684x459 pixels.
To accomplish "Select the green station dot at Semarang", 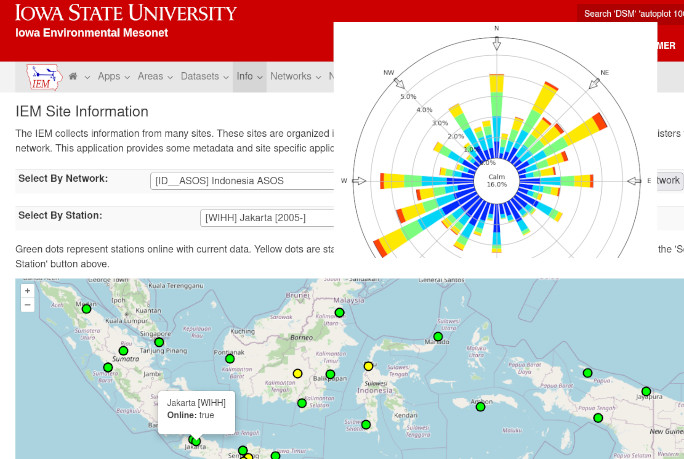I will [243, 450].
